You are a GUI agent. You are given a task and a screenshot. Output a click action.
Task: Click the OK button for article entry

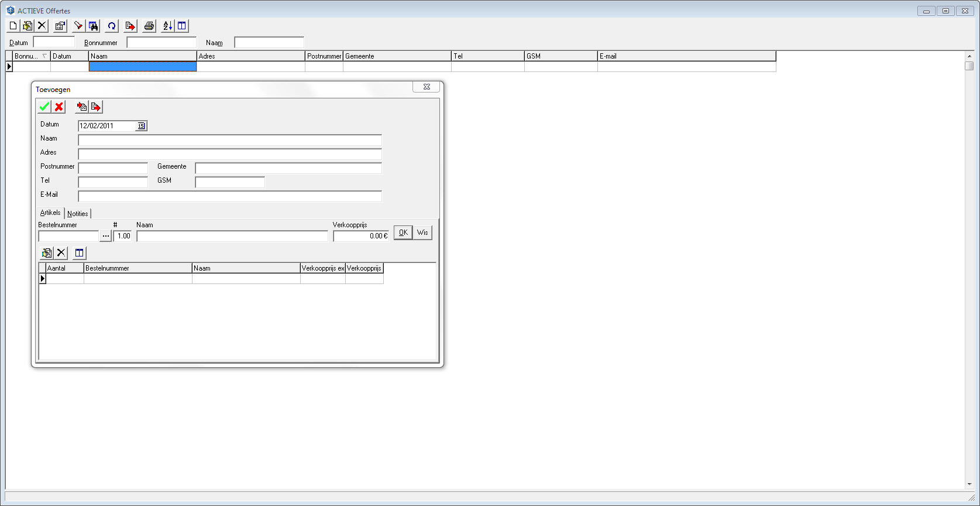[403, 233]
